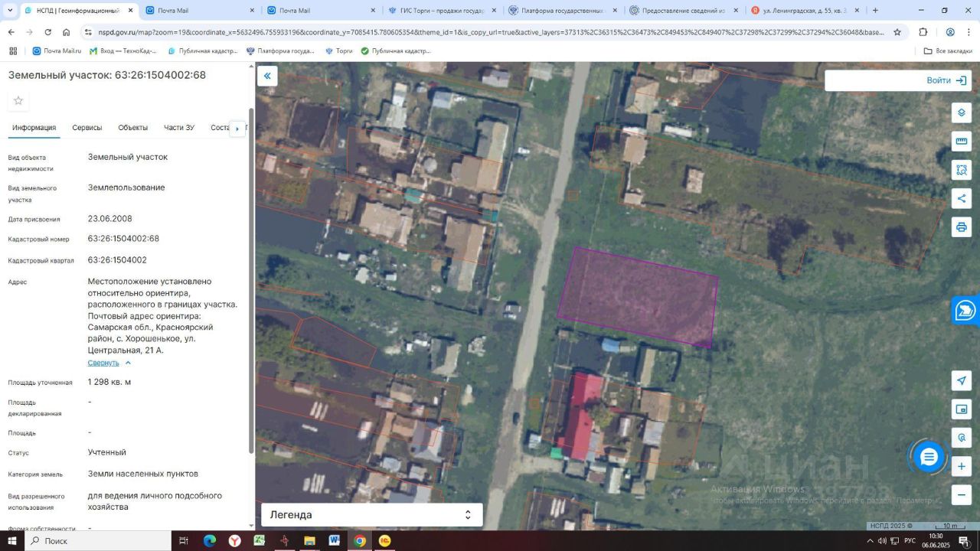Show hidden system tray icons
980x551 pixels.
[x=869, y=541]
